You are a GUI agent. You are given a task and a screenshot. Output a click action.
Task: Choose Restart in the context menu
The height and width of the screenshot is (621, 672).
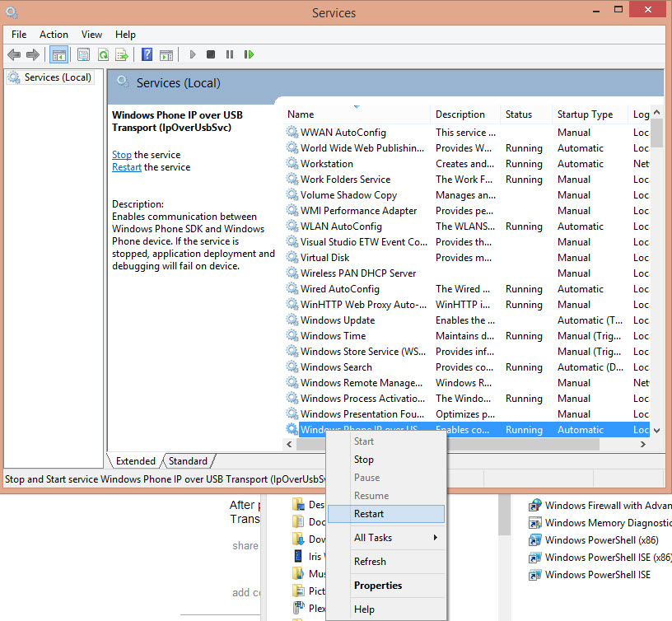click(x=386, y=514)
